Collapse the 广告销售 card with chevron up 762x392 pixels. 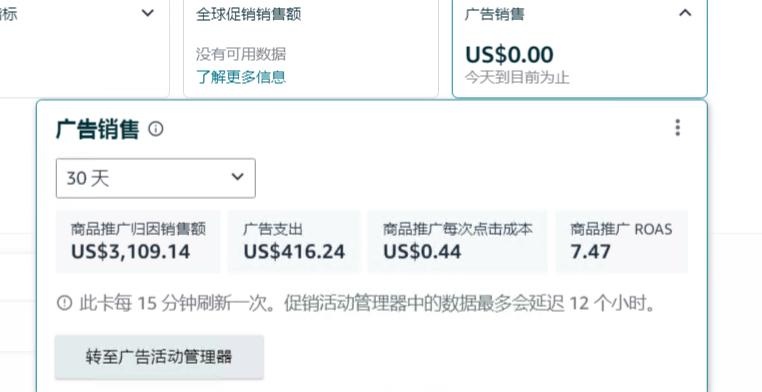click(x=685, y=13)
